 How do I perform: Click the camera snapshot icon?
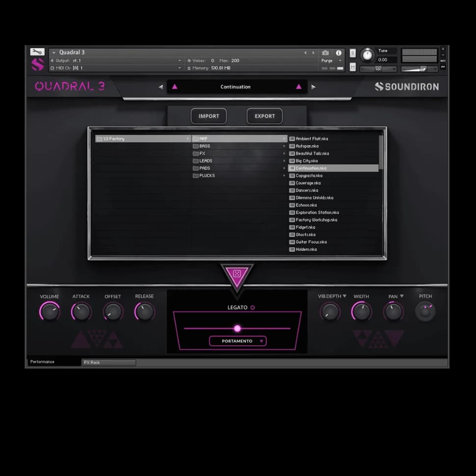point(325,53)
